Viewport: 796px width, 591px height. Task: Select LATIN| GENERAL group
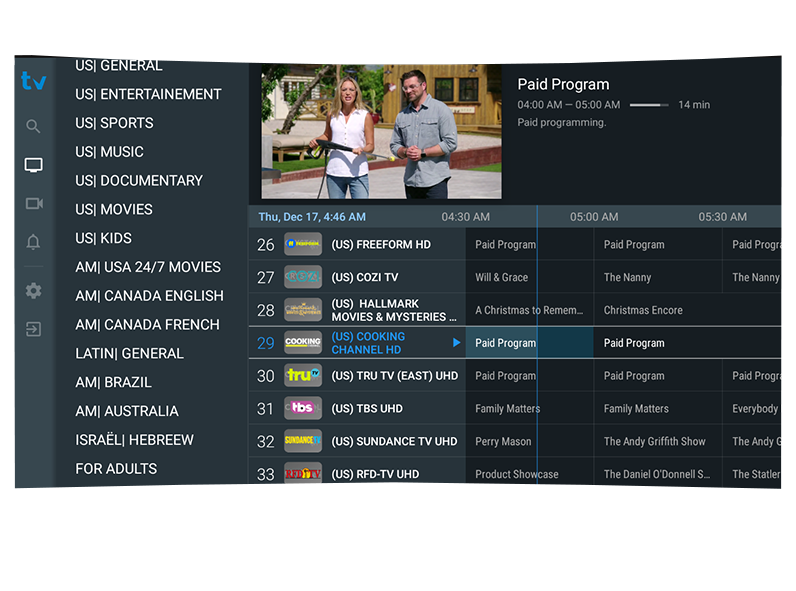pos(129,353)
